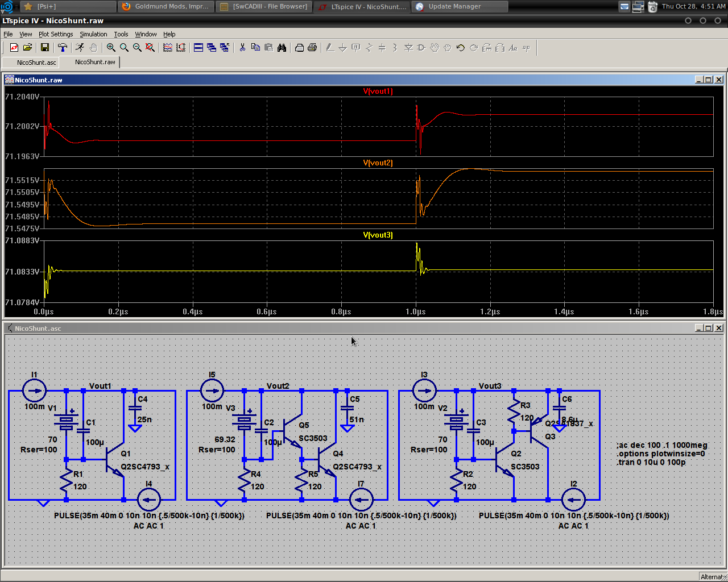Open the Simulation menu
The image size is (728, 582).
point(93,34)
